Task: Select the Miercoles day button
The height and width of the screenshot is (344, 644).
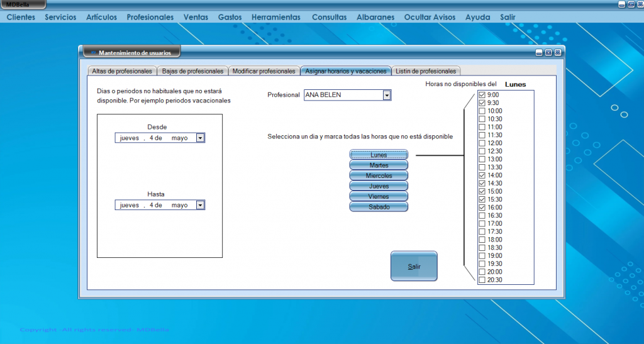Action: (x=379, y=175)
